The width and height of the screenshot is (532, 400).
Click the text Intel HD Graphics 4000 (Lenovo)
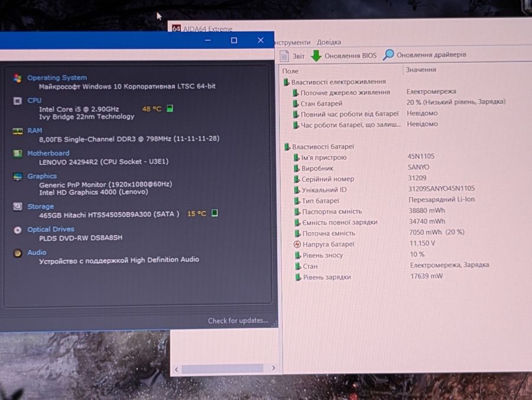point(93,192)
